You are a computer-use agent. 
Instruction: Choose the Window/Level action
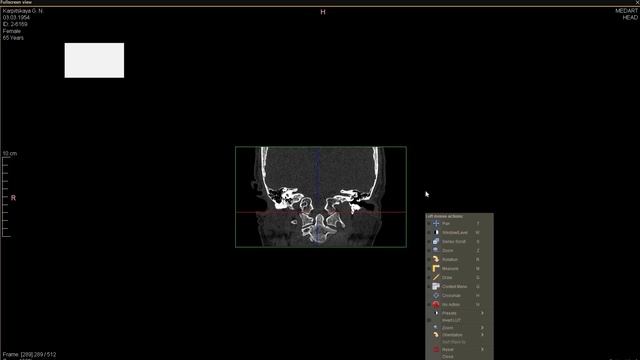tap(459, 233)
